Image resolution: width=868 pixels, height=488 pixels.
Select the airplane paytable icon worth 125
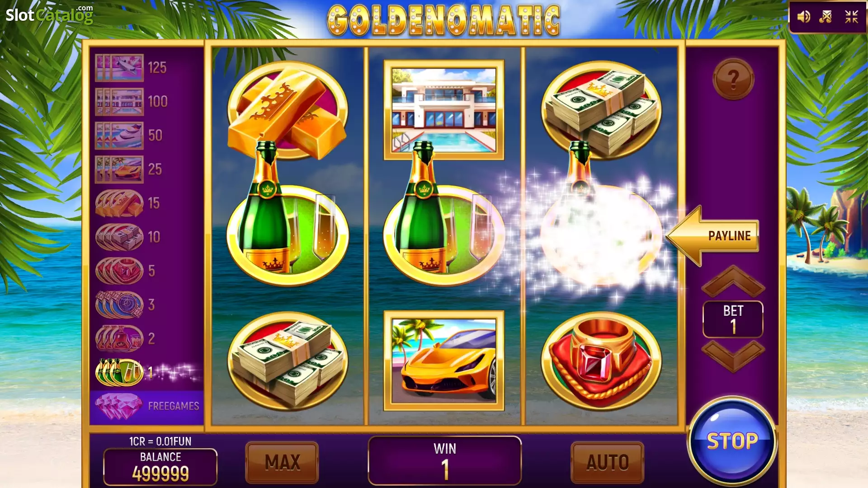119,68
